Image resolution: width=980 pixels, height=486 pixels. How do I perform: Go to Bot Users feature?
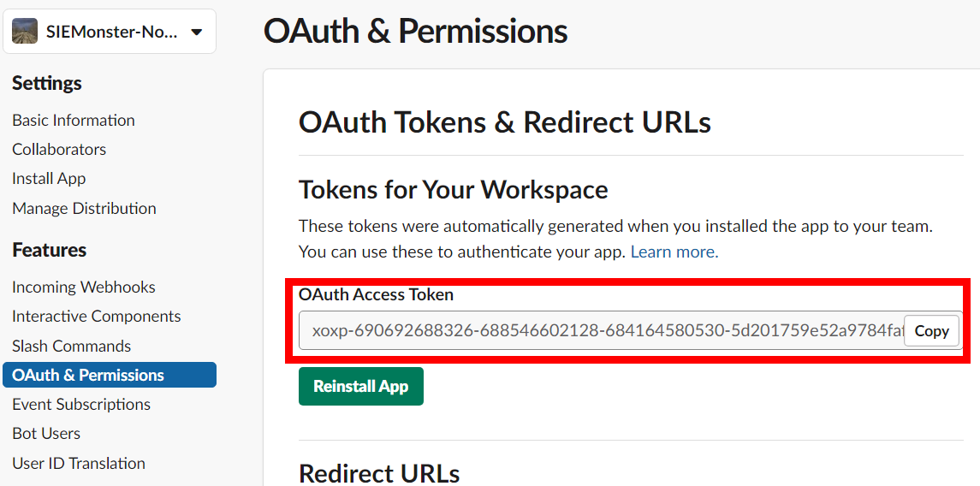[x=46, y=433]
